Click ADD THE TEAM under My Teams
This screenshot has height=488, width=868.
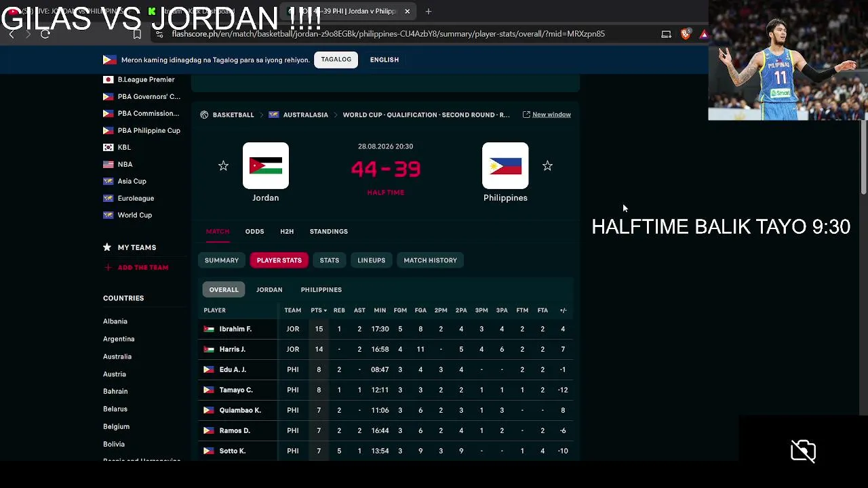pos(143,268)
